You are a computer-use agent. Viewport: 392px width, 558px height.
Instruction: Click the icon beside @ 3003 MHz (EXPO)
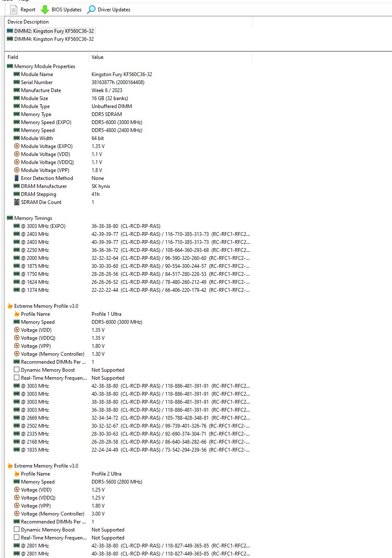[x=17, y=226]
